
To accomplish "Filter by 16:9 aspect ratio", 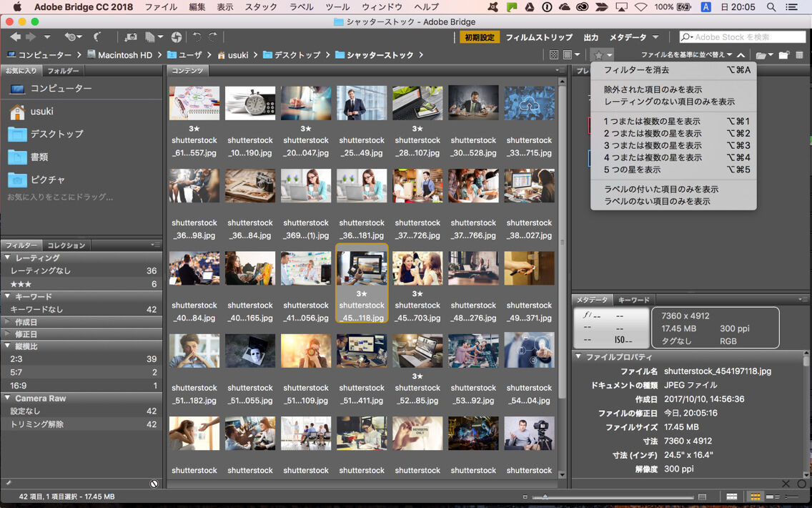I will (81, 386).
